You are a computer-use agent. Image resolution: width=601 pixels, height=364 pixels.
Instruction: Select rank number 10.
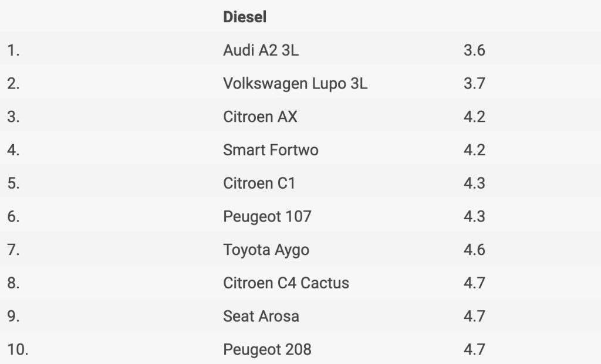click(x=18, y=350)
